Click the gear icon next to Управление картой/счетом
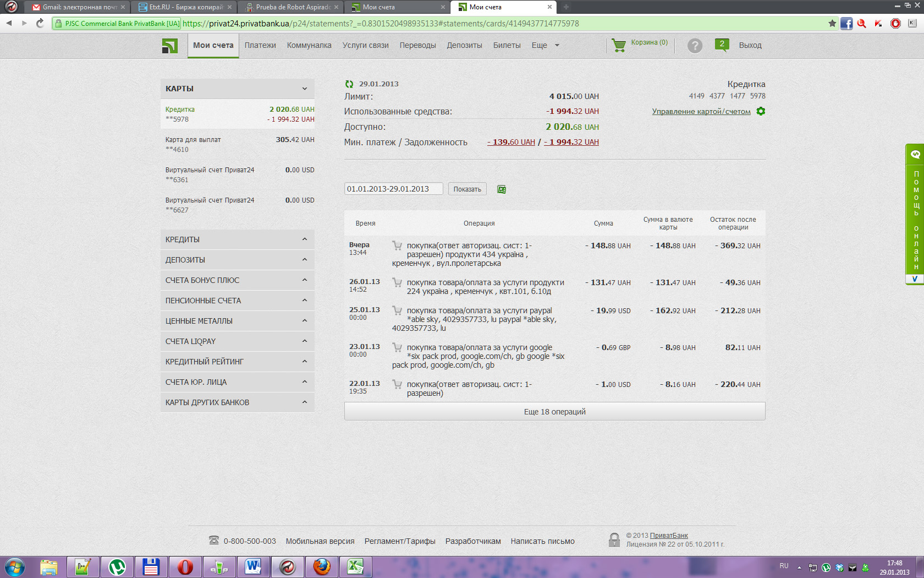Screen dimensions: 924x578 click(x=761, y=111)
